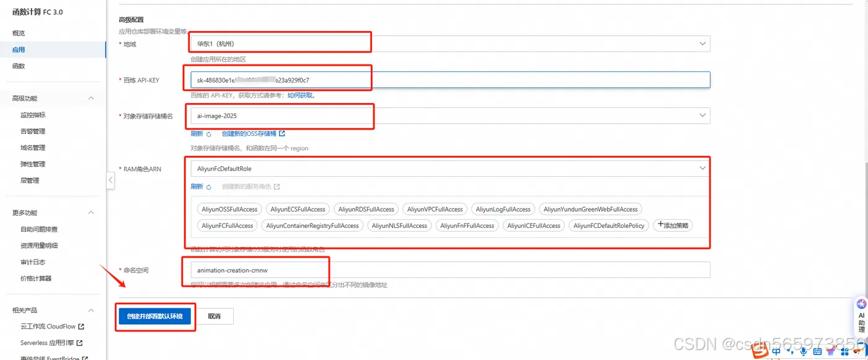Click external-link icon beside Serverless 应用引擎

tap(79, 343)
